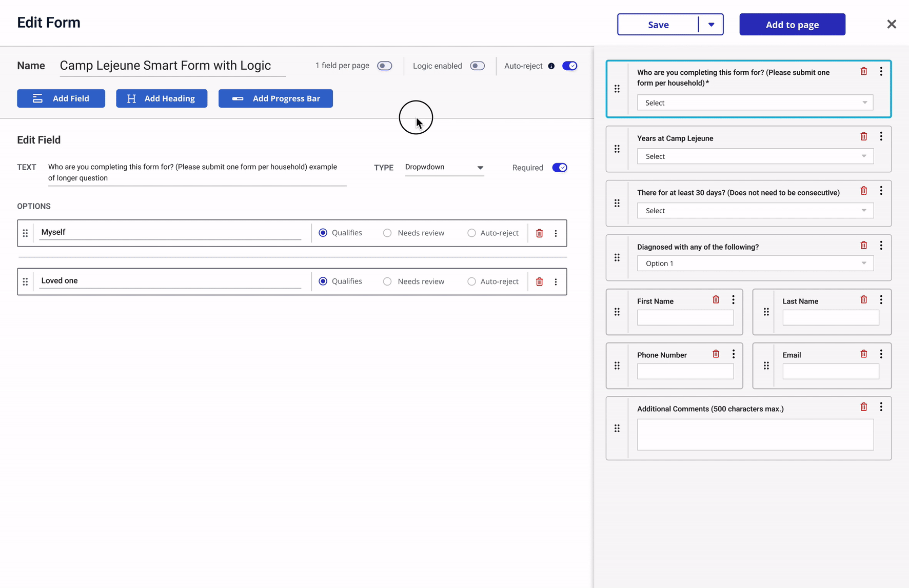This screenshot has height=588, width=909.
Task: Close the Edit Form dialog
Action: coord(892,24)
